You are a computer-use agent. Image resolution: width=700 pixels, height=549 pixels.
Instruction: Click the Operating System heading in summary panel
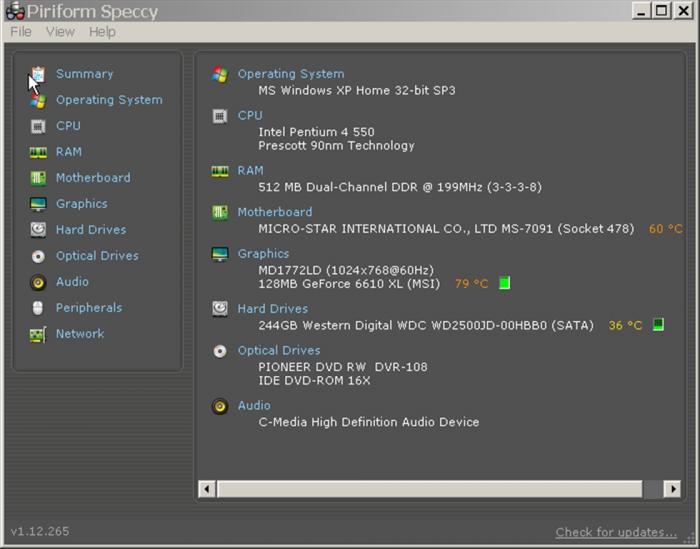[291, 74]
